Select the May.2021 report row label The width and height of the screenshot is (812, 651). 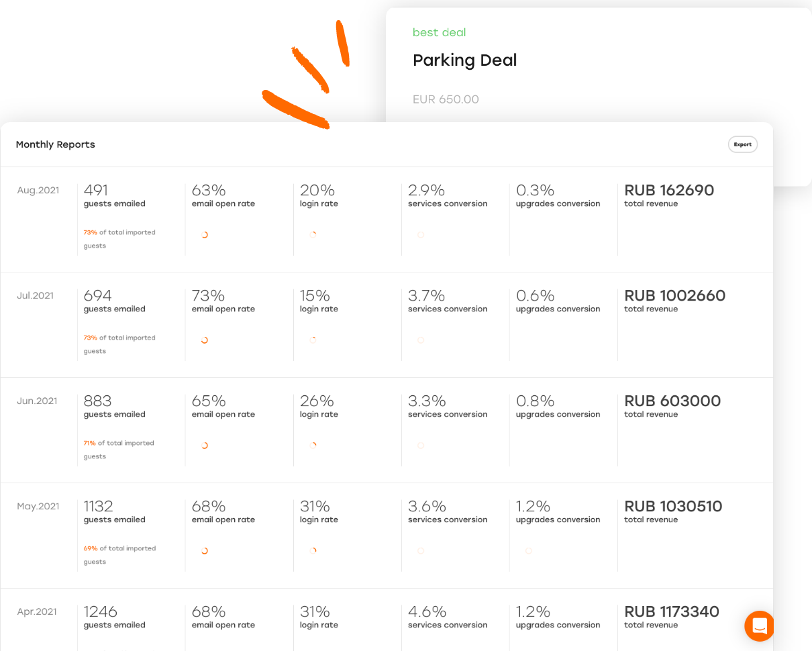[38, 507]
